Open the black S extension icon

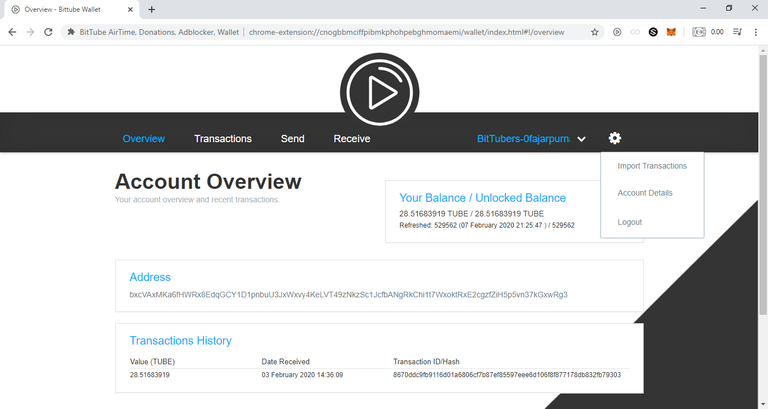(653, 32)
